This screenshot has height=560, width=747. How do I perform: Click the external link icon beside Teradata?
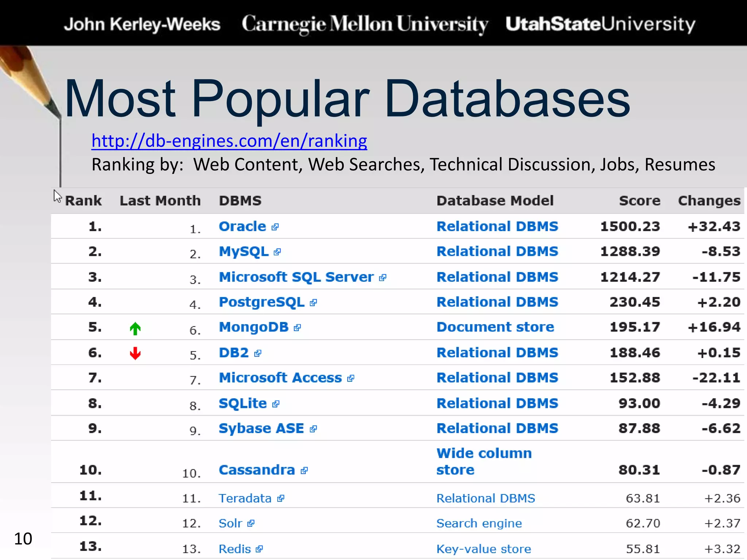[x=280, y=498]
